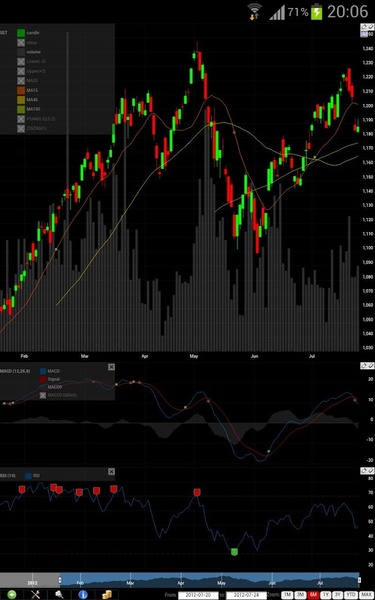Tap the green MACD crossover dot near June
375x600 pixels.
tap(268, 452)
